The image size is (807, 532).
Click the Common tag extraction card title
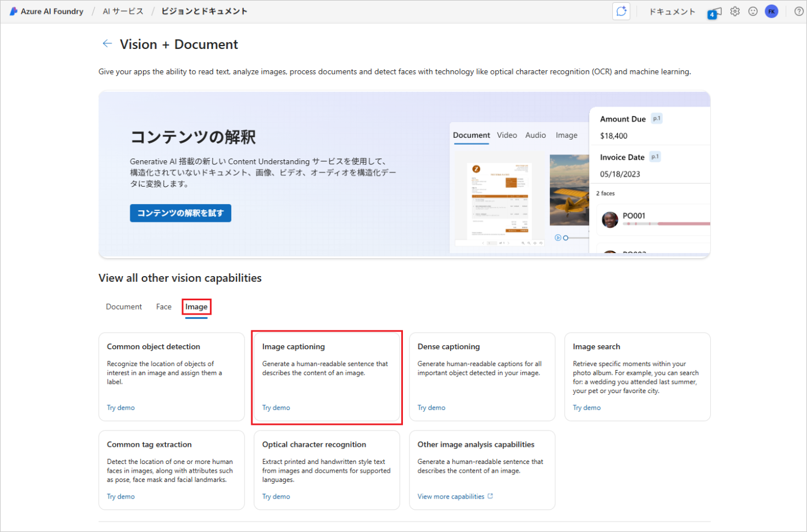pos(149,444)
